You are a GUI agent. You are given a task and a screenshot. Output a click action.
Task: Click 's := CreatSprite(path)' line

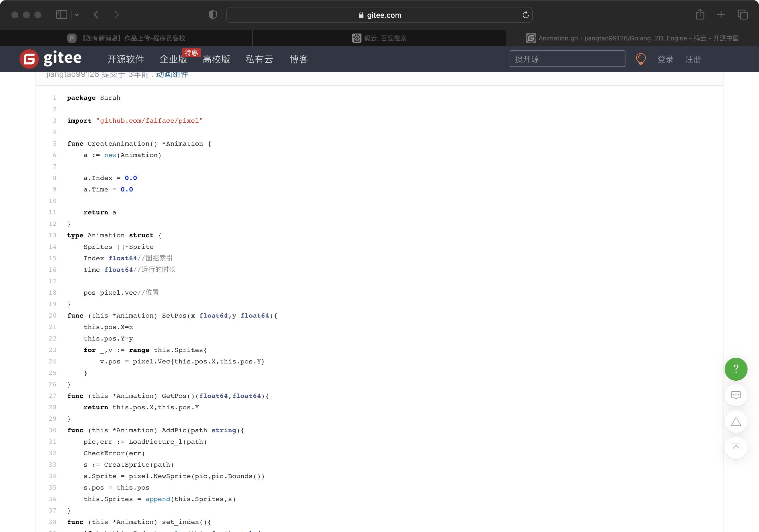[x=129, y=465]
